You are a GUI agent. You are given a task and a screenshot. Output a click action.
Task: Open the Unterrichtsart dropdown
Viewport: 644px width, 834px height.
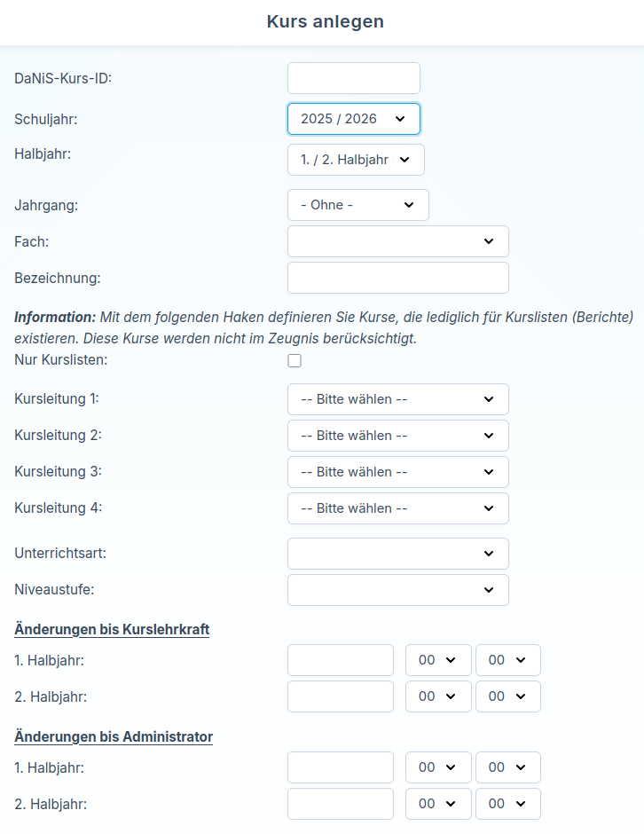(x=397, y=554)
